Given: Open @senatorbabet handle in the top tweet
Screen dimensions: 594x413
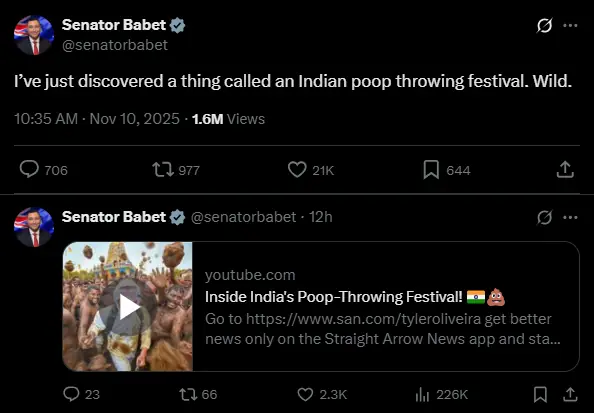Looking at the screenshot, I should (x=115, y=45).
